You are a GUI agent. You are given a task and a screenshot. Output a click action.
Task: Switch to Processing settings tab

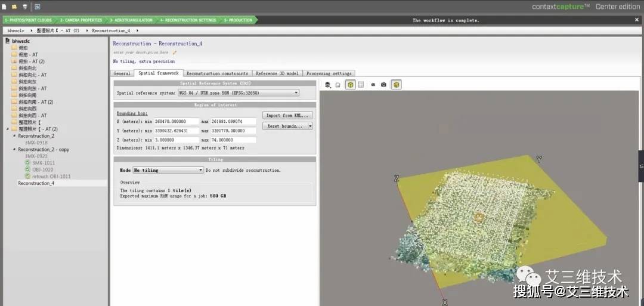pos(329,73)
